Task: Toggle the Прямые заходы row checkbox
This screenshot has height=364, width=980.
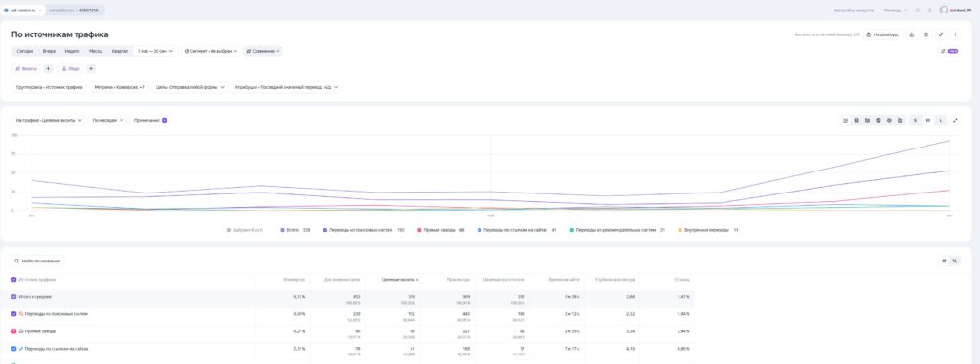Action: (14, 330)
